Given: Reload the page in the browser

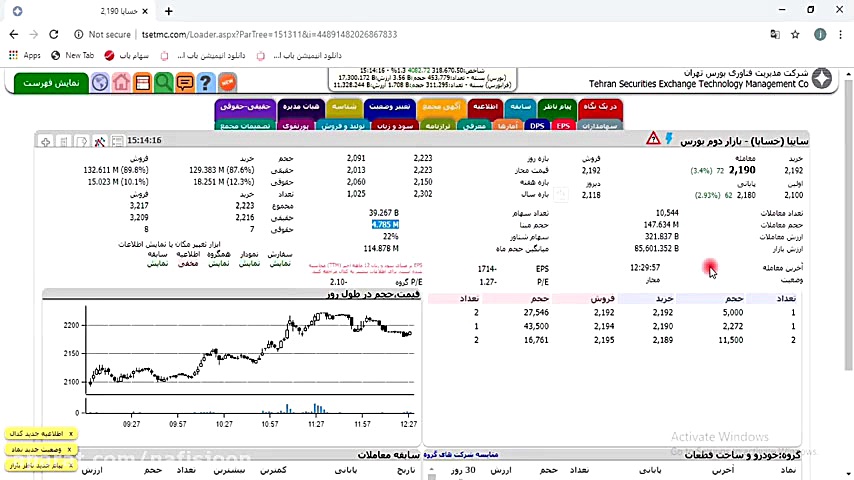Looking at the screenshot, I should 53,34.
